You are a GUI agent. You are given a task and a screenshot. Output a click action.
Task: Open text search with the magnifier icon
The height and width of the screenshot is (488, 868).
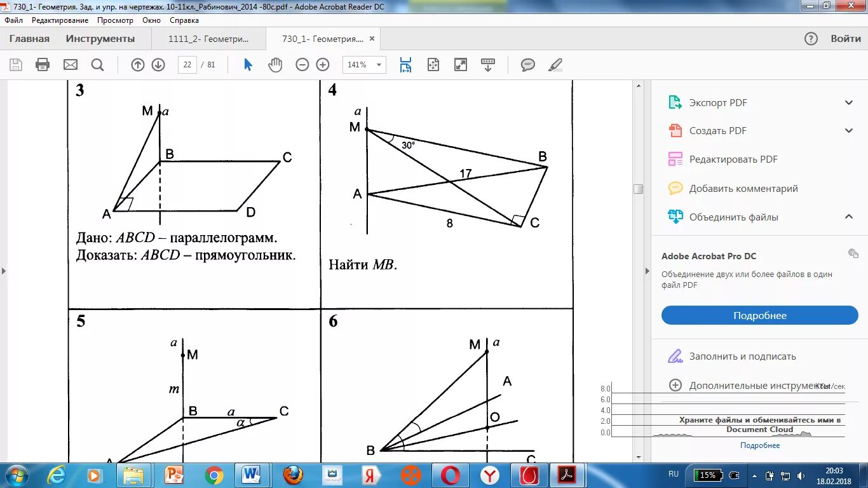pyautogui.click(x=97, y=65)
